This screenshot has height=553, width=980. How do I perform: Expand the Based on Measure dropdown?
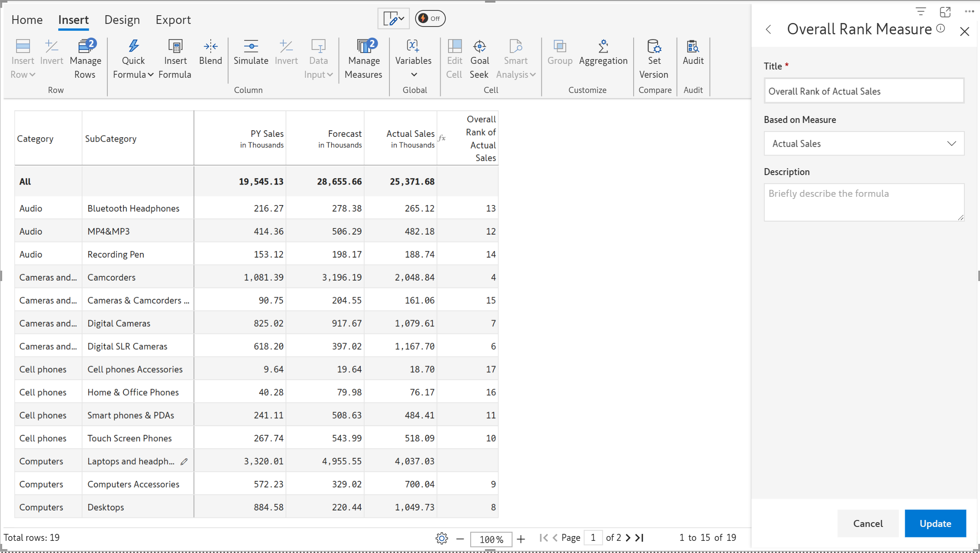pos(864,144)
